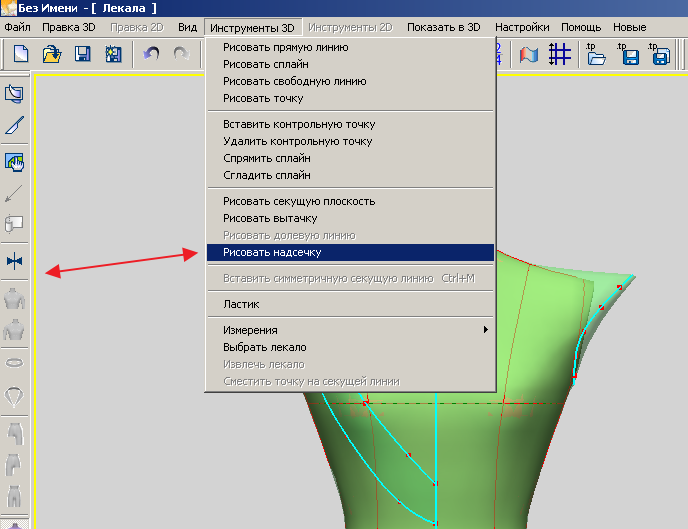Open the Файл menu
Image resolution: width=688 pixels, height=529 pixels.
click(18, 27)
